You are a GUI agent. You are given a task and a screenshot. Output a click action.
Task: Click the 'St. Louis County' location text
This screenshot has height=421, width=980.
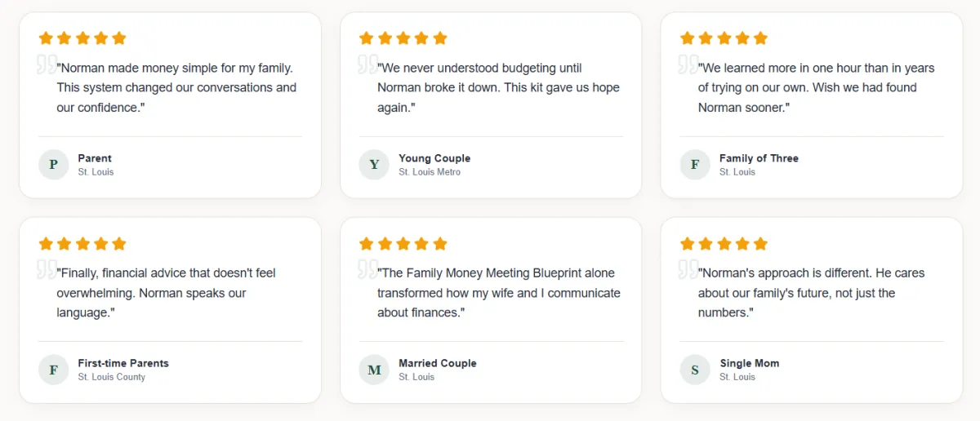tap(112, 377)
